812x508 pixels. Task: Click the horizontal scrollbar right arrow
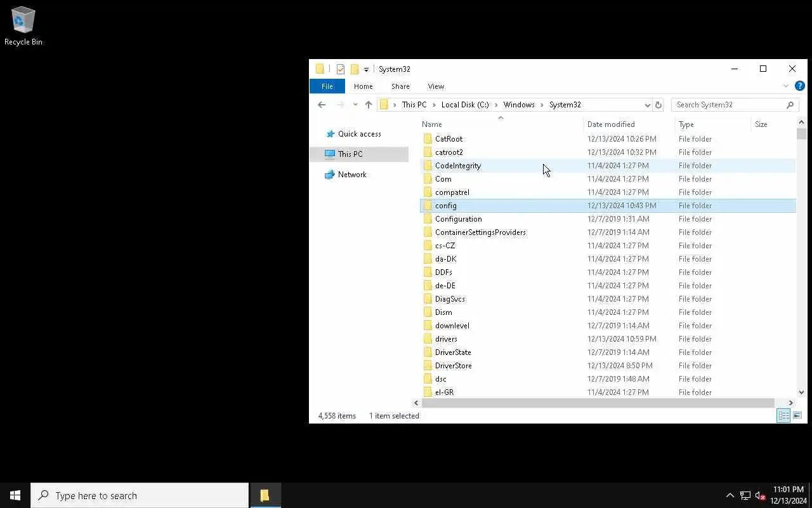tap(790, 403)
